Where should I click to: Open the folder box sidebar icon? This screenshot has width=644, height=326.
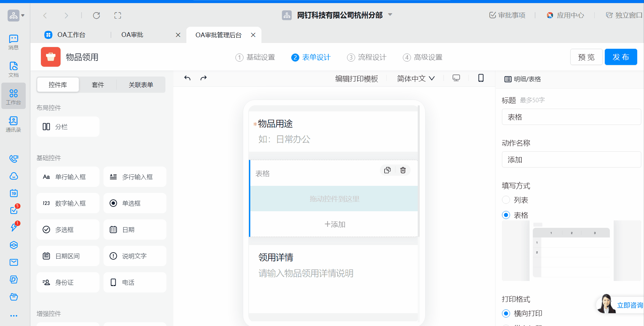14,297
